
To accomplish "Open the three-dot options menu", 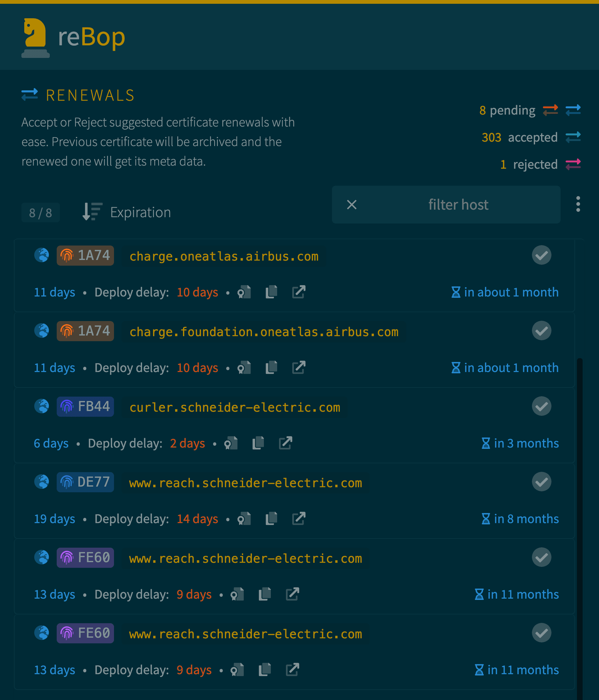I will 578,204.
